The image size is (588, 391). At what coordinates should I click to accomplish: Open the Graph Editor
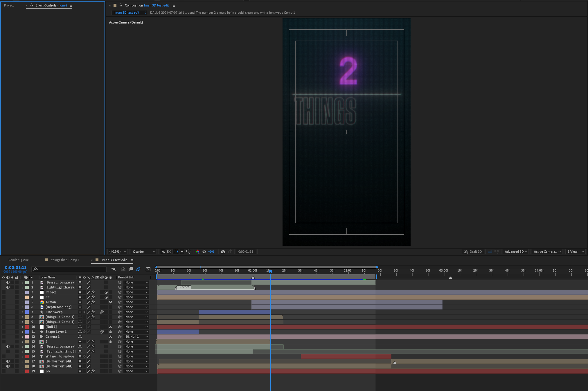[148, 269]
